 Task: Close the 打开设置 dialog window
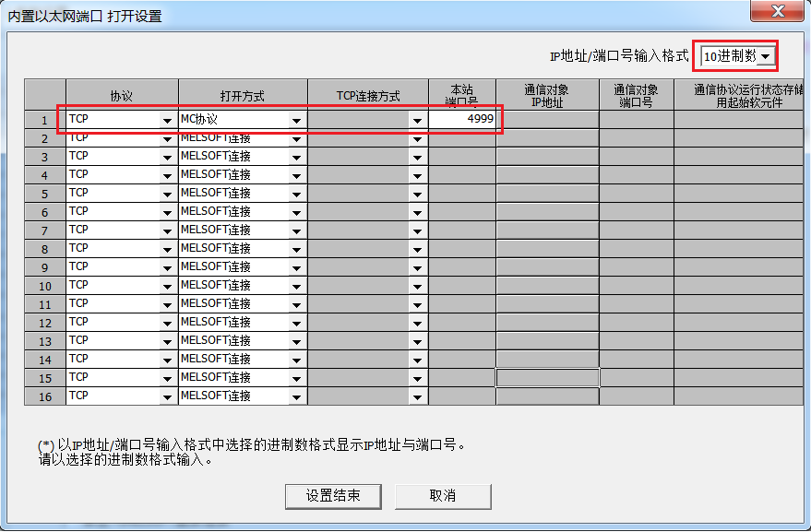pyautogui.click(x=777, y=14)
